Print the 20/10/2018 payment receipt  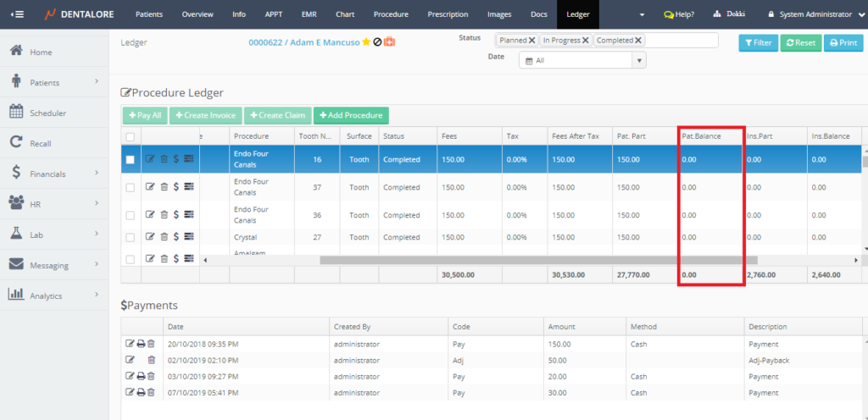coord(141,344)
